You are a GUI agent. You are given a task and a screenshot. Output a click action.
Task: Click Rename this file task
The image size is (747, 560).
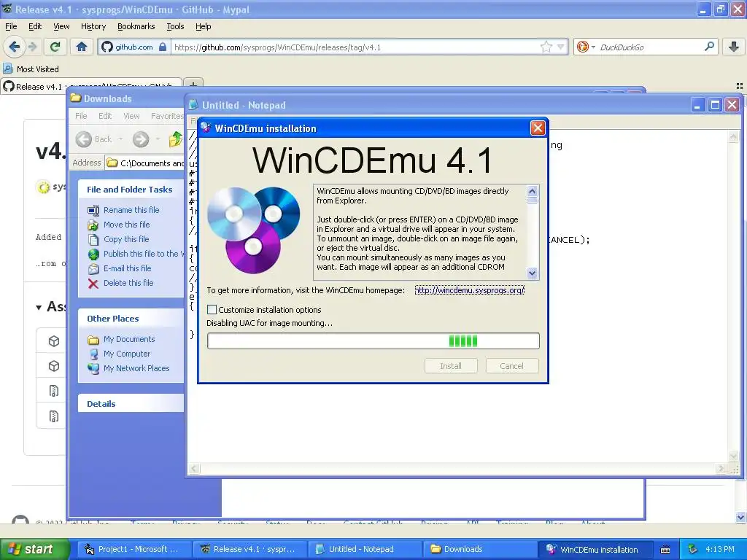(x=131, y=210)
